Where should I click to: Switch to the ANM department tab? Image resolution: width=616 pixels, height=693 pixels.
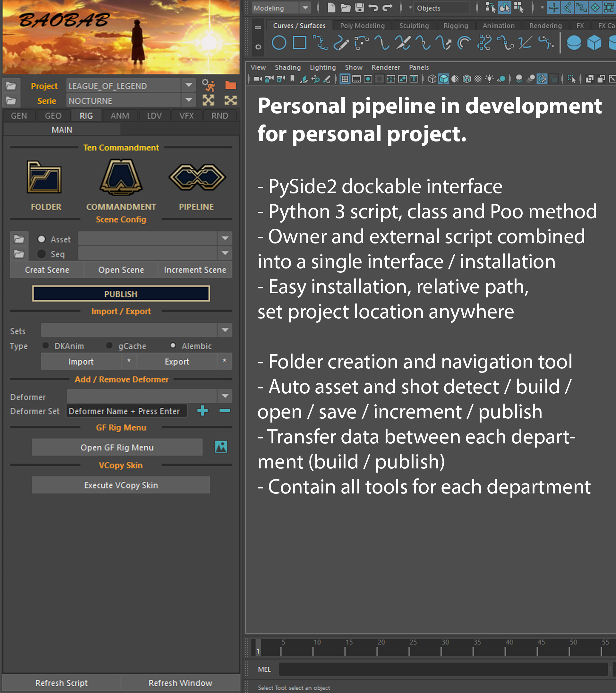120,116
